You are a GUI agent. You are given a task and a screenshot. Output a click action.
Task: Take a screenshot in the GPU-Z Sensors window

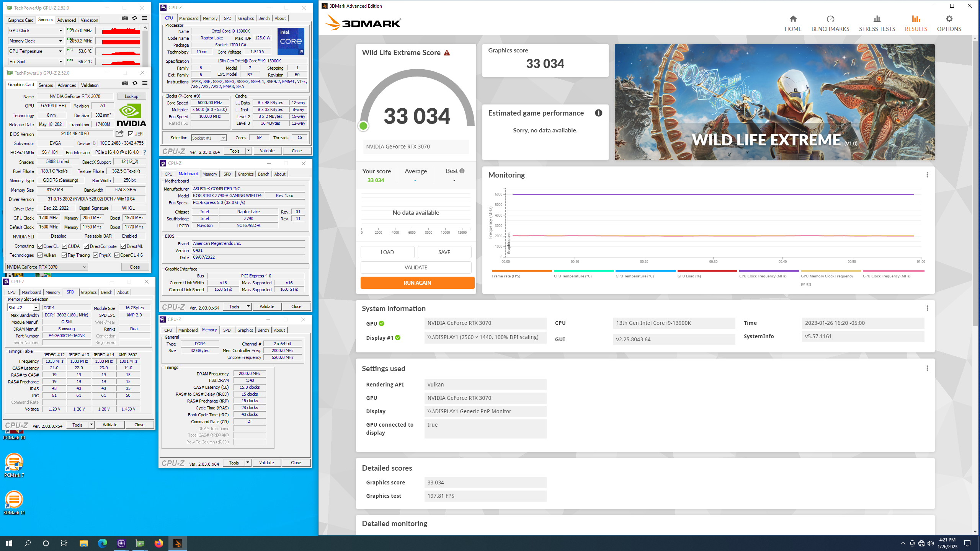tap(125, 18)
